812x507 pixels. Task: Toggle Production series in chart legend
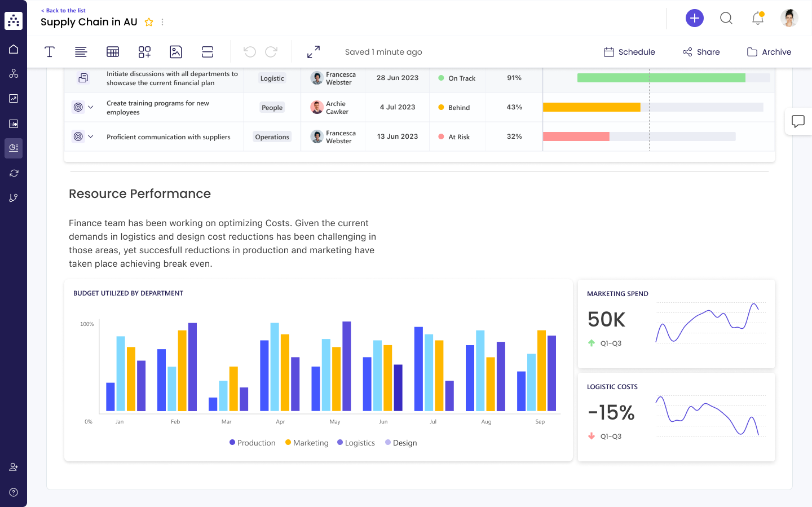252,443
